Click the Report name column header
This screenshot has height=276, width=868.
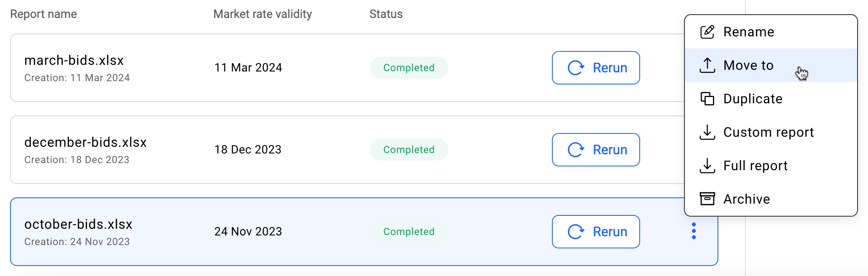tap(43, 14)
